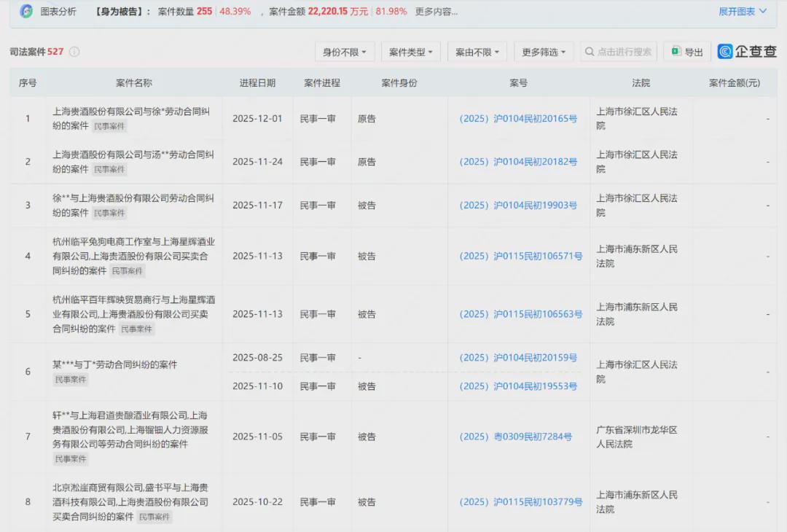Open case number 沪0115民初106571号
The height and width of the screenshot is (532, 787).
tap(520, 257)
